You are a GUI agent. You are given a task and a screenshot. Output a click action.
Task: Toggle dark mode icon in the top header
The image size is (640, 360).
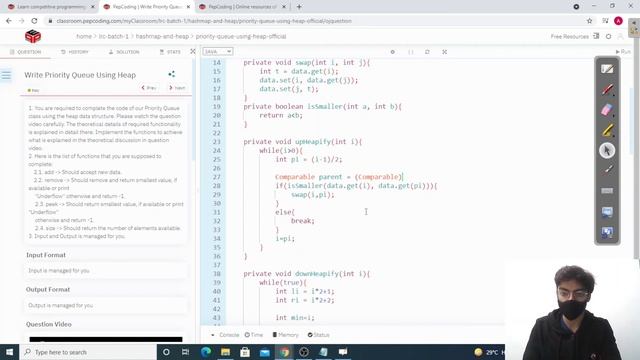609,36
